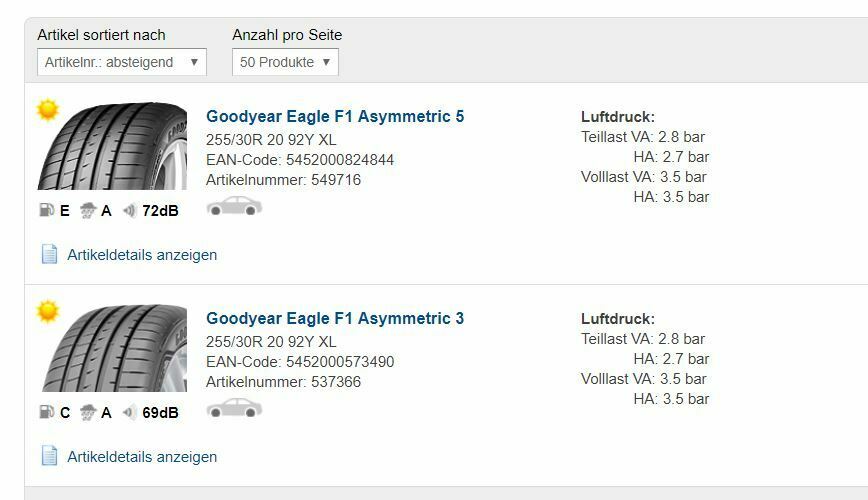Open the 'Artikel sortiert nach' sort dropdown
This screenshot has width=868, height=500.
[x=121, y=62]
